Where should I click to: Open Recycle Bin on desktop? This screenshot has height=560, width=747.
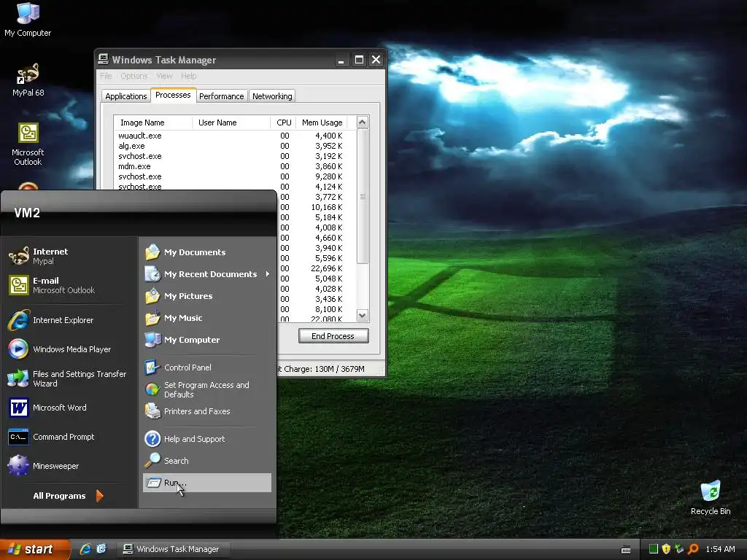[710, 497]
